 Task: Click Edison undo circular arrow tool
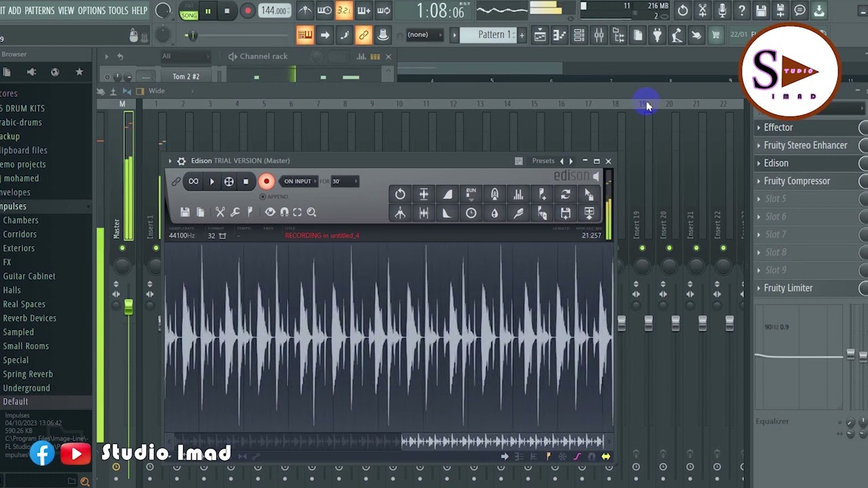[x=400, y=195]
